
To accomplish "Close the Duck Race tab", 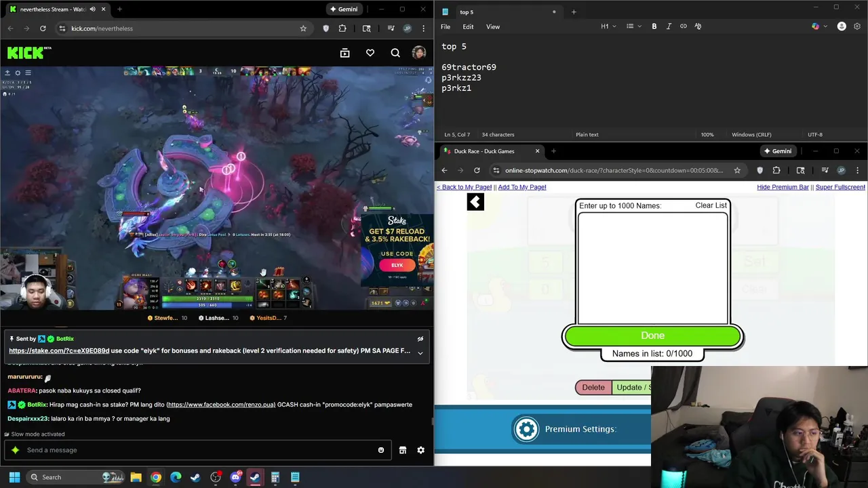I will pos(538,151).
